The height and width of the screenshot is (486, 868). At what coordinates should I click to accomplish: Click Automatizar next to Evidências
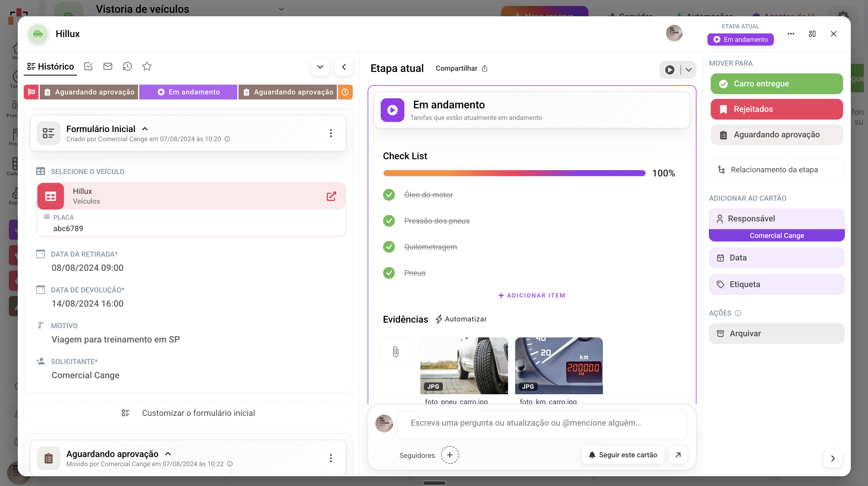[461, 319]
